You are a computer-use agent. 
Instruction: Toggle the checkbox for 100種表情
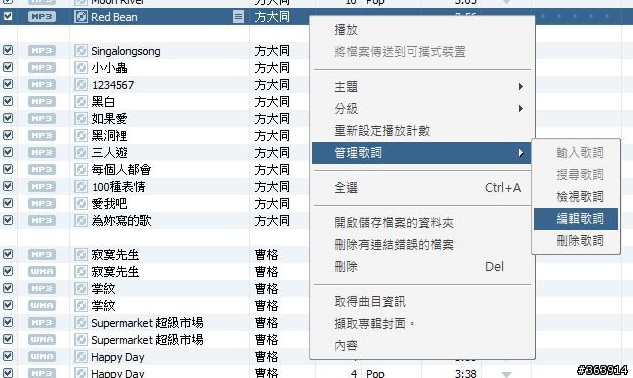pos(8,186)
